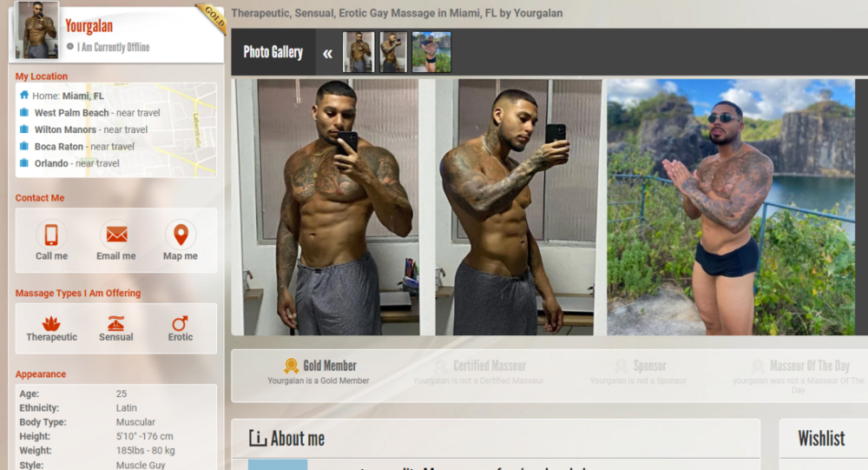Screen dimensions: 868x470
Task: Click the Email me envelope icon
Action: (117, 235)
